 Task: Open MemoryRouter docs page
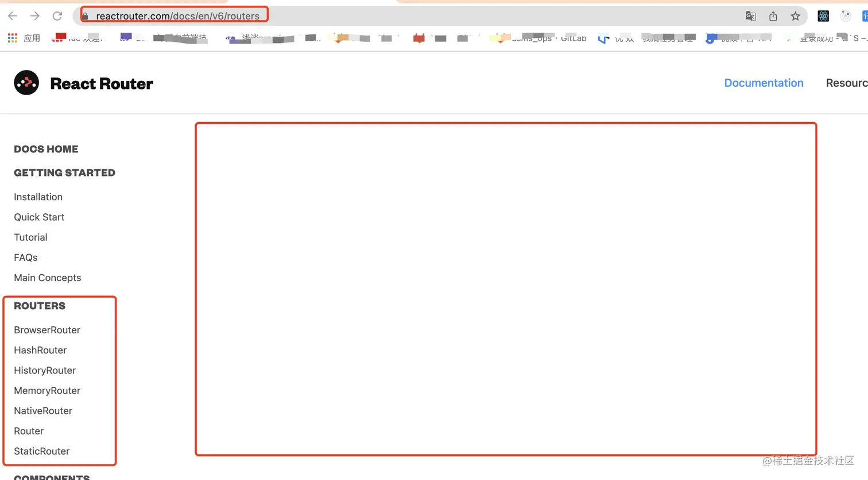[47, 391]
